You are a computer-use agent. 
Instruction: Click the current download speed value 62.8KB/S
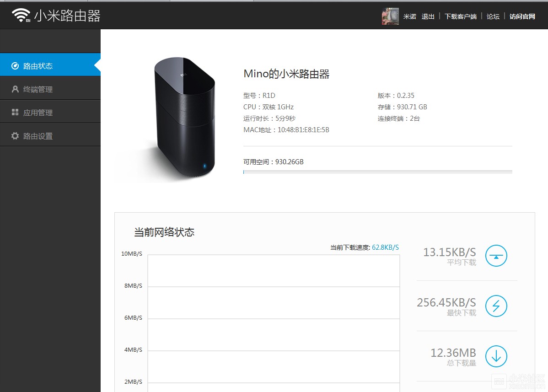(387, 247)
